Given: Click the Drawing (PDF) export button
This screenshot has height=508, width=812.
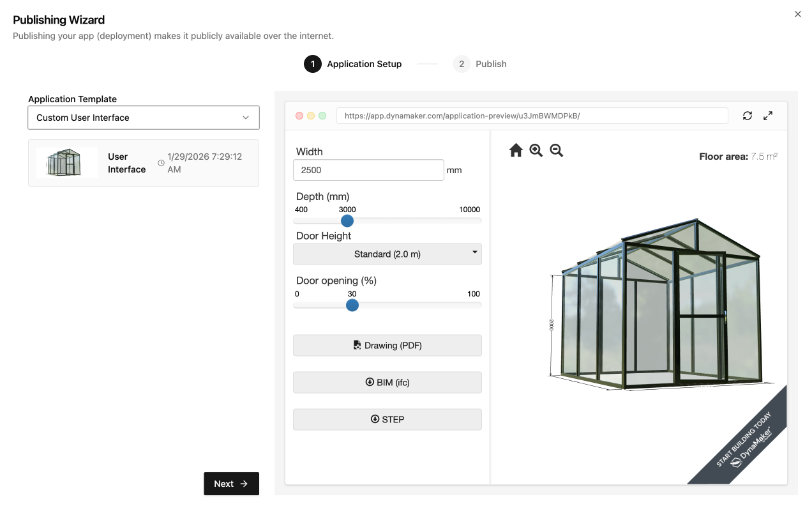Looking at the screenshot, I should pos(387,345).
